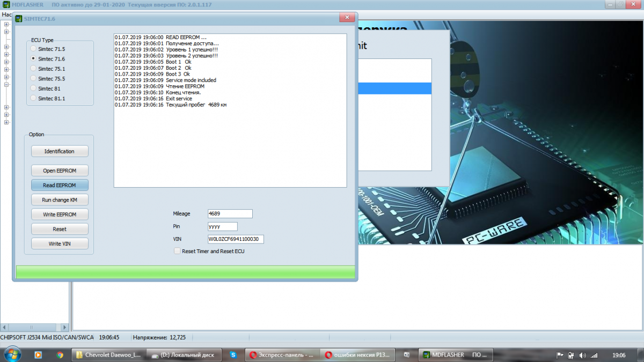Close the SIMTEC71.6 dialog
Screen dimensions: 644x362
pos(347,18)
